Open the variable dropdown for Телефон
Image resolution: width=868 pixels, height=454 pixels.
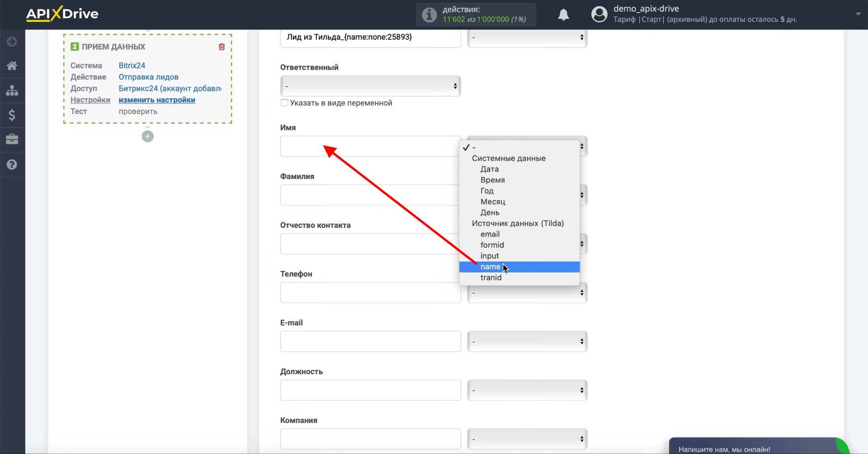click(x=527, y=293)
